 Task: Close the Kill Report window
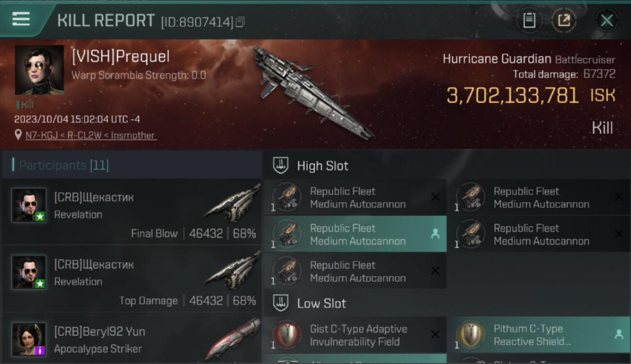pos(607,20)
